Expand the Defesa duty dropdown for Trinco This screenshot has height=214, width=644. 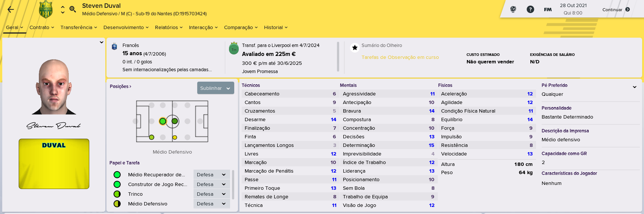point(211,194)
